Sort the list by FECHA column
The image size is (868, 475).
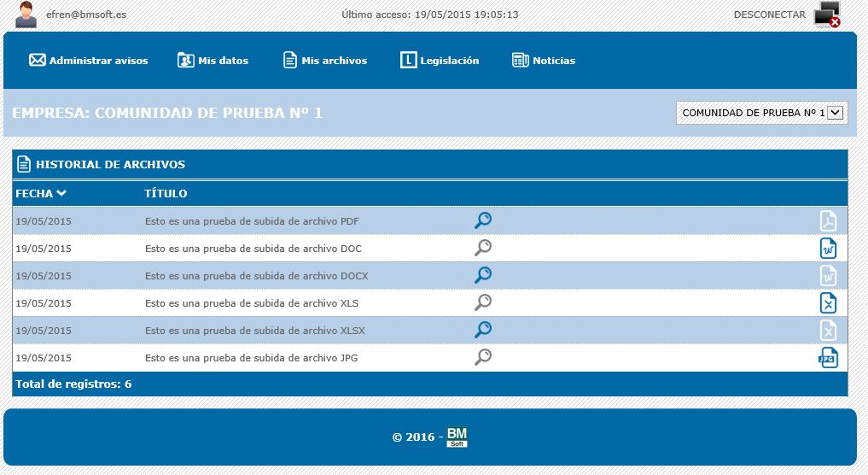41,194
